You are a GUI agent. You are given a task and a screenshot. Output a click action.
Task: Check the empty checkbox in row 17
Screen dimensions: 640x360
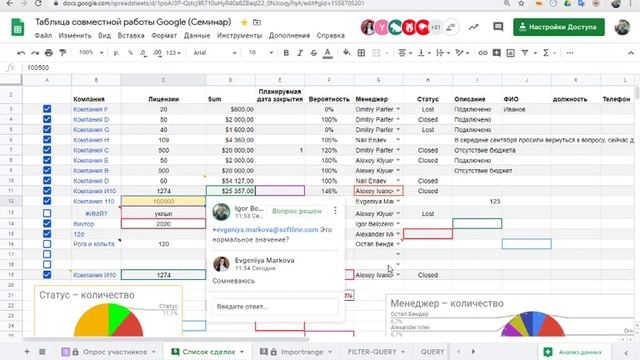pyautogui.click(x=47, y=254)
